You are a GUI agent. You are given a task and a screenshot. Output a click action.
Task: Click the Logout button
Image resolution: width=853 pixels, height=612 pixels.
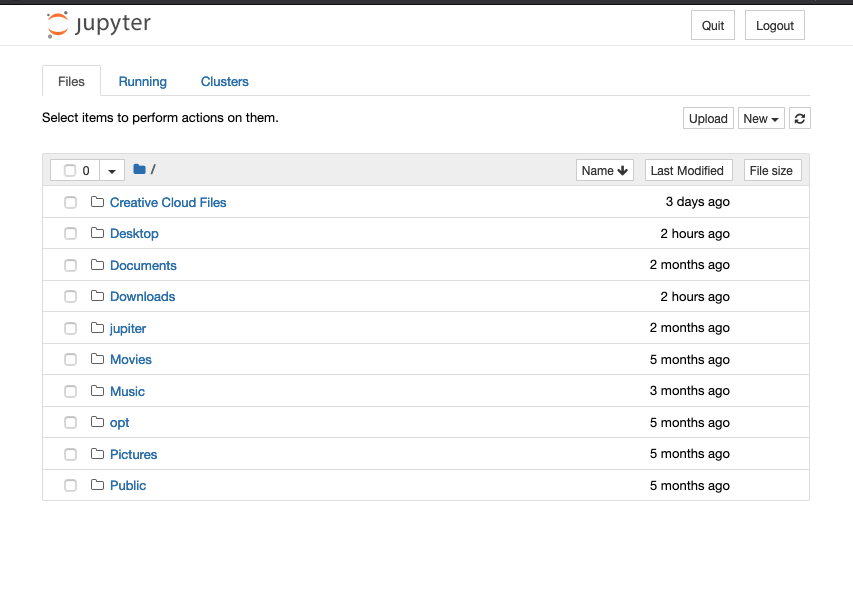(774, 26)
